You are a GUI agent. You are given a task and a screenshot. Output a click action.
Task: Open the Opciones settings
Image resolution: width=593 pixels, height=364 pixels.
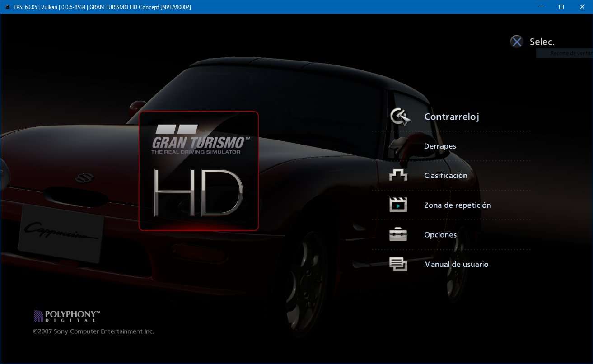tap(440, 234)
